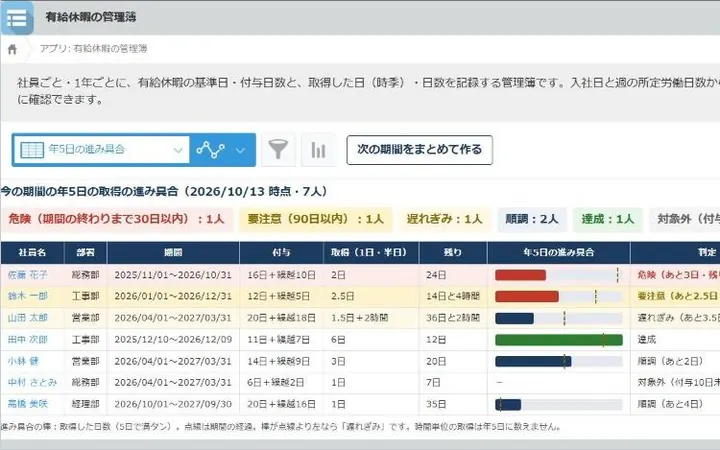
Task: Click the 年5日の進み具合 column header
Action: tap(558, 253)
